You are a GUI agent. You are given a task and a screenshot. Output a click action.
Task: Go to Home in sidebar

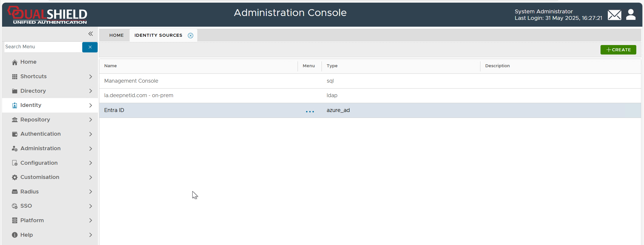(x=28, y=62)
